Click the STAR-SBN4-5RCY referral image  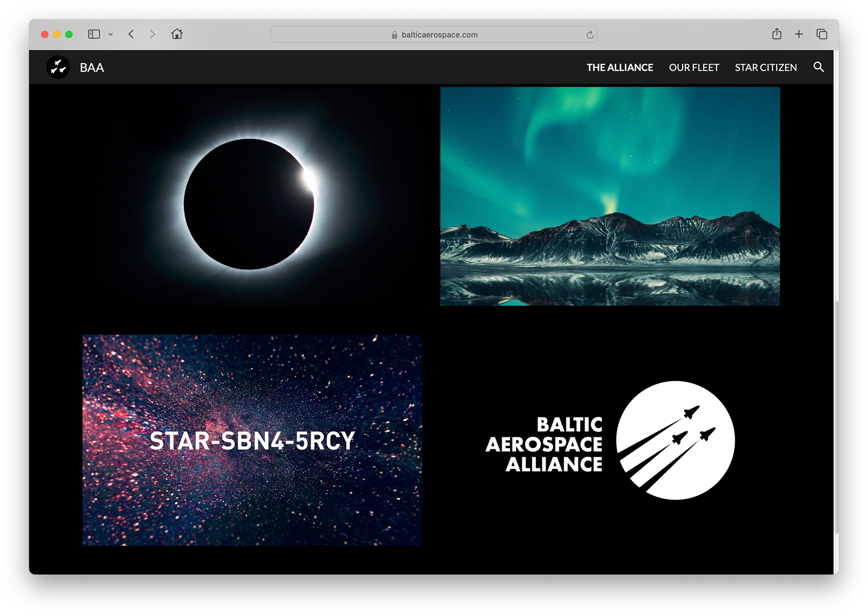coord(252,440)
